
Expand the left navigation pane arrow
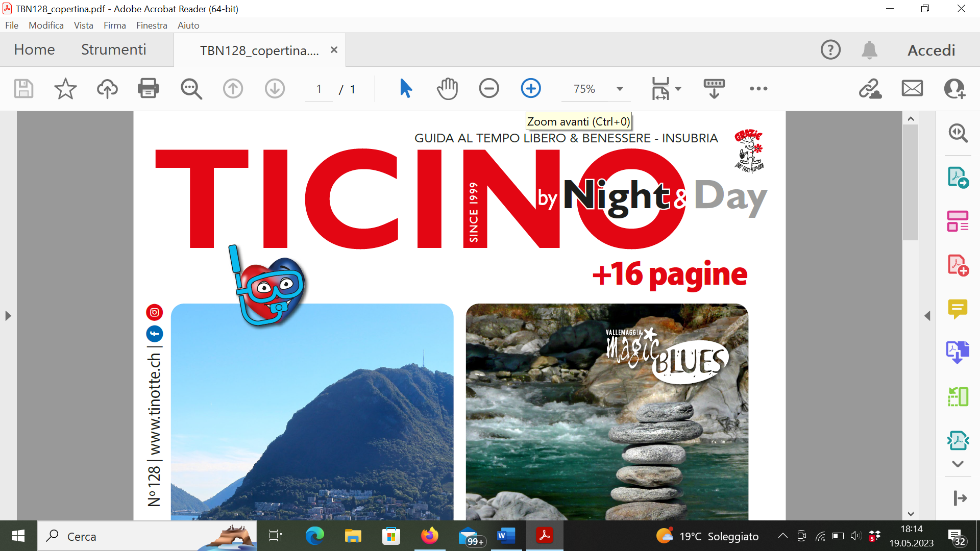tap(8, 316)
